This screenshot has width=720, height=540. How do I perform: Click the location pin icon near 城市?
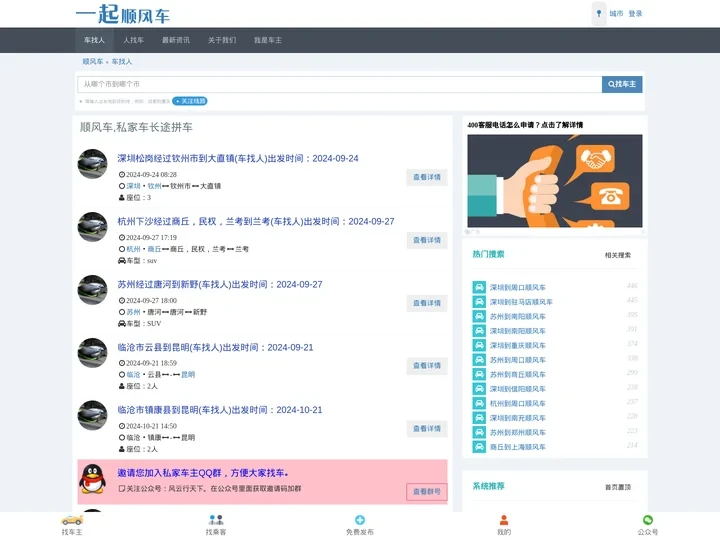coord(599,14)
